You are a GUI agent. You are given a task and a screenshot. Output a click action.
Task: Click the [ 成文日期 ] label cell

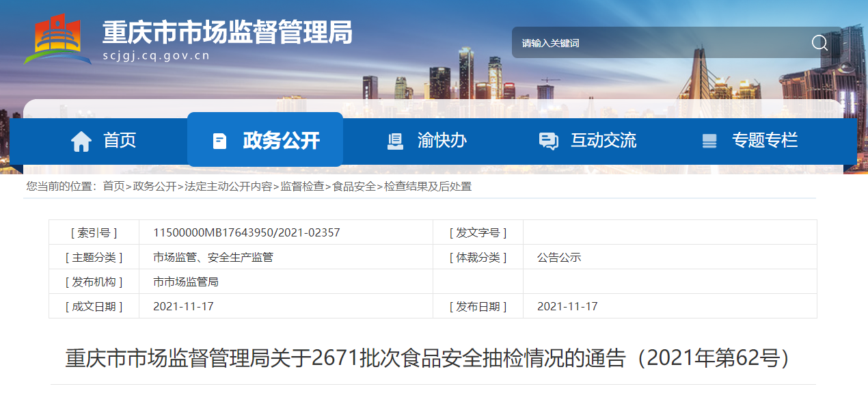pos(94,306)
